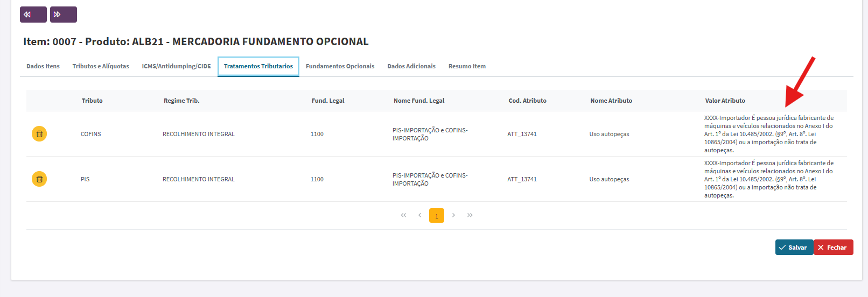View the Resumo Item tab

tap(467, 66)
